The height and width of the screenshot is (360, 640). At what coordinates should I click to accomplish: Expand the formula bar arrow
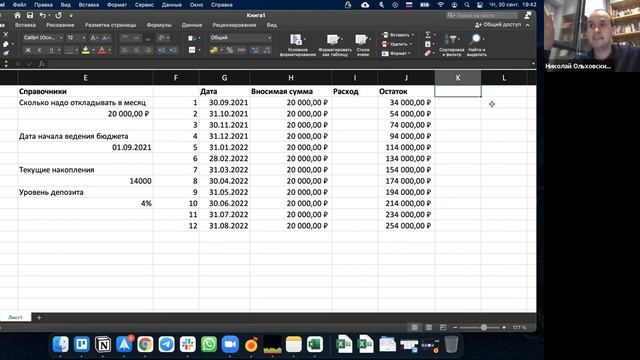click(x=533, y=64)
